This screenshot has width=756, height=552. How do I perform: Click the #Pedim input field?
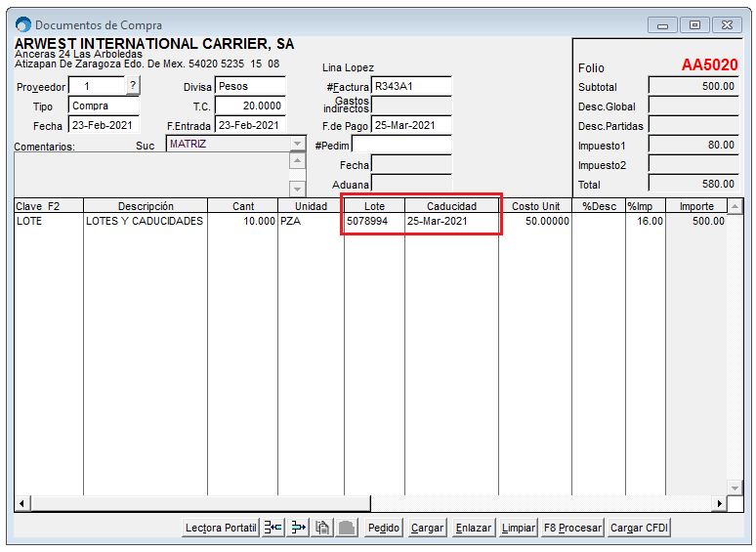(401, 145)
